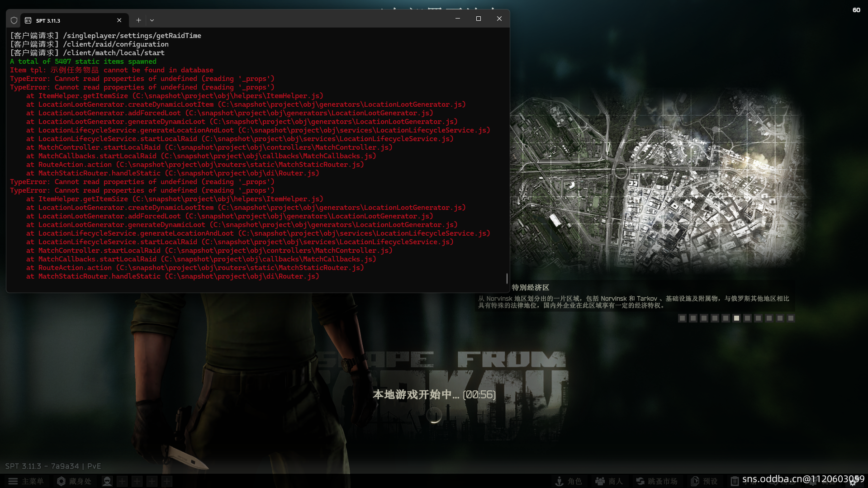This screenshot has height=488, width=868.
Task: Open the 预设 presets tab
Action: click(x=704, y=481)
